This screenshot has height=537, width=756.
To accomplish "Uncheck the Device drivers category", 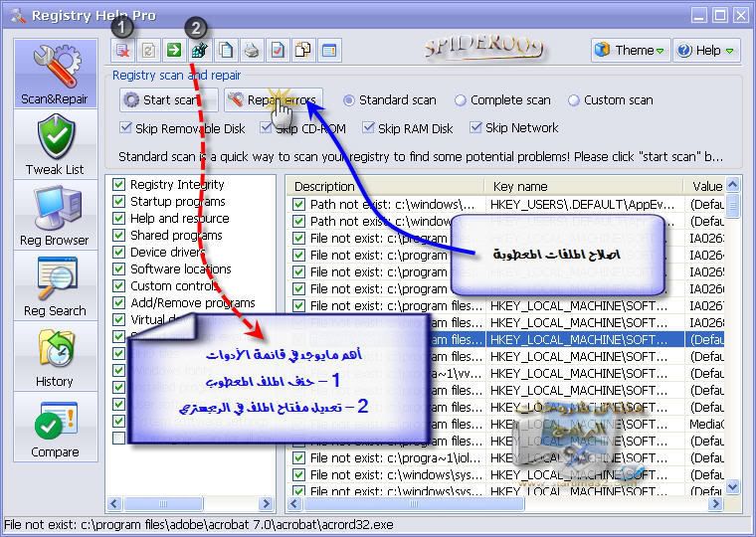I will [118, 252].
